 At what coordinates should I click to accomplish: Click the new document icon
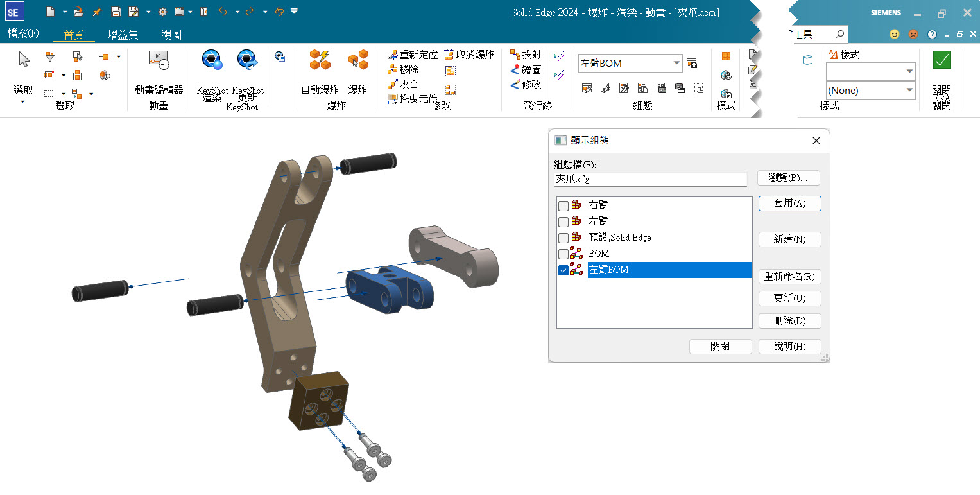tap(51, 12)
